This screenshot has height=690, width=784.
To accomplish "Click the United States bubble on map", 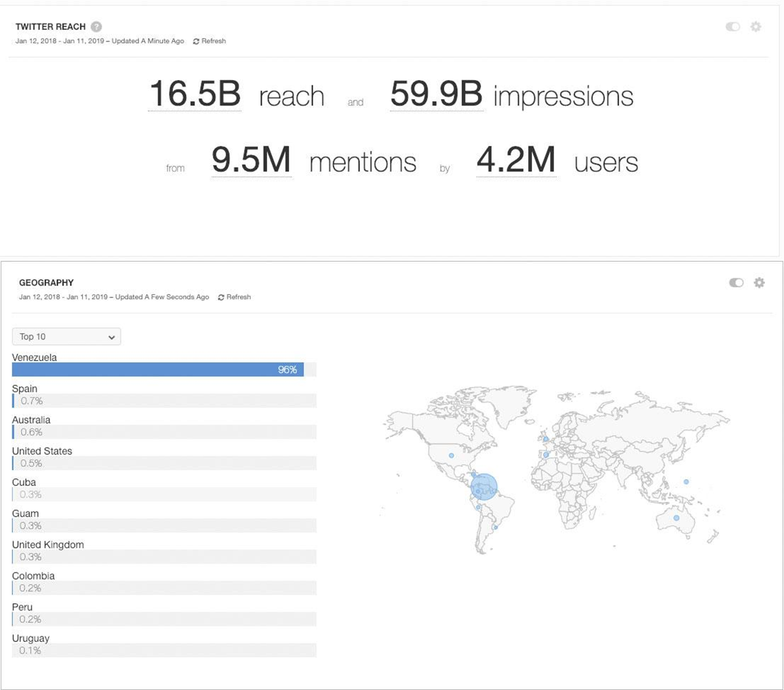I will click(x=452, y=455).
